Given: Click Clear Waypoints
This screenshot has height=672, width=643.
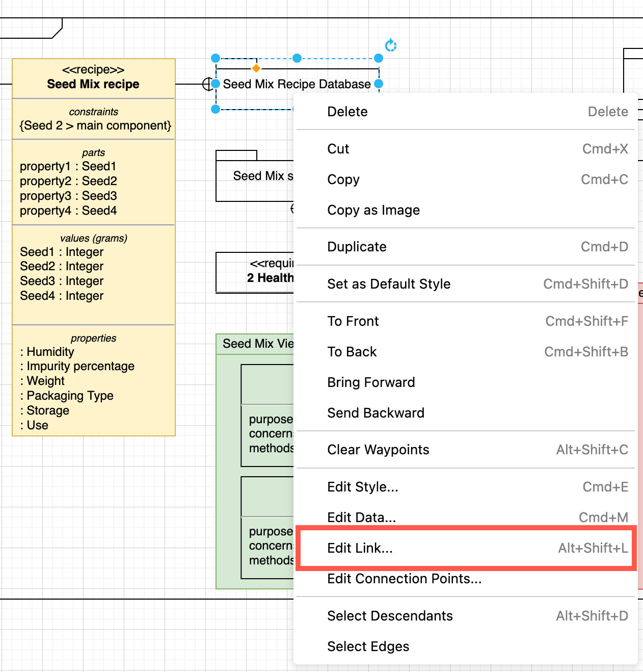Looking at the screenshot, I should click(x=378, y=449).
